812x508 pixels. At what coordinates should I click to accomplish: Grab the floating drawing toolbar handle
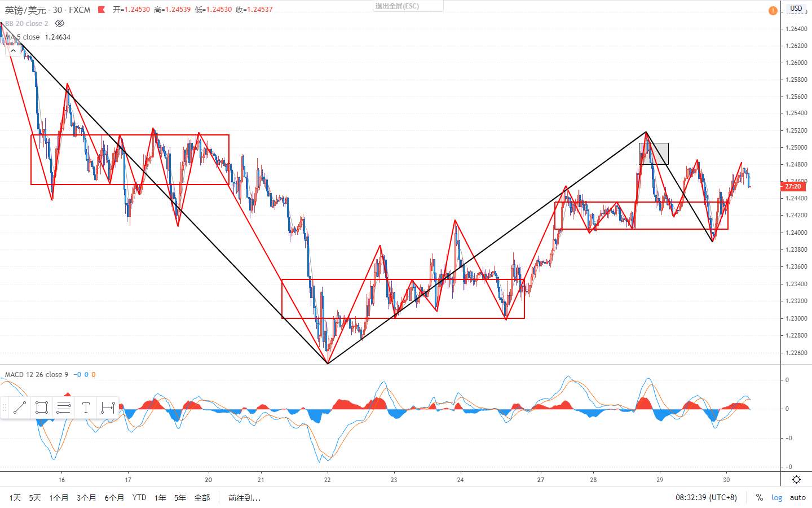5,408
